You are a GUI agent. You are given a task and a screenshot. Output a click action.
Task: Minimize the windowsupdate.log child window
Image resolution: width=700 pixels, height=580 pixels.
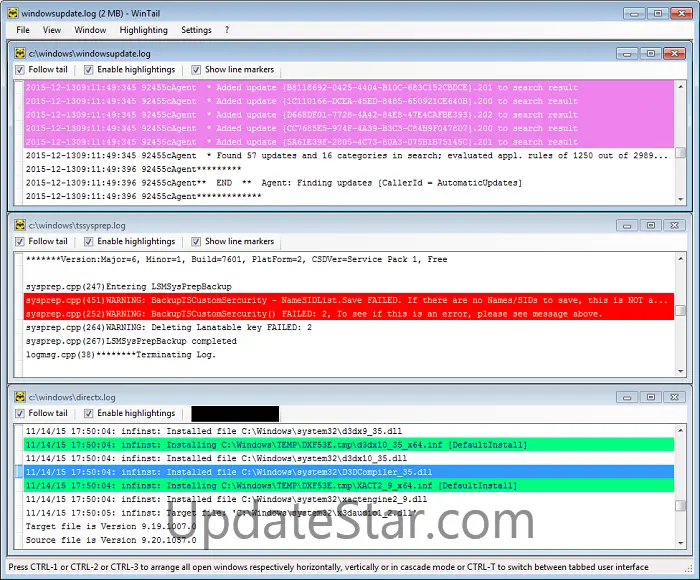coord(627,54)
